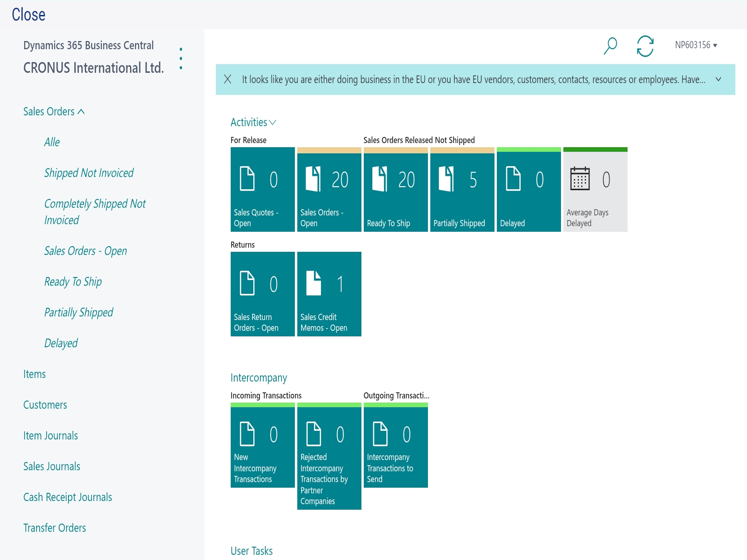Dismiss the EU notification with X
Screen dimensions: 747x560
(227, 79)
